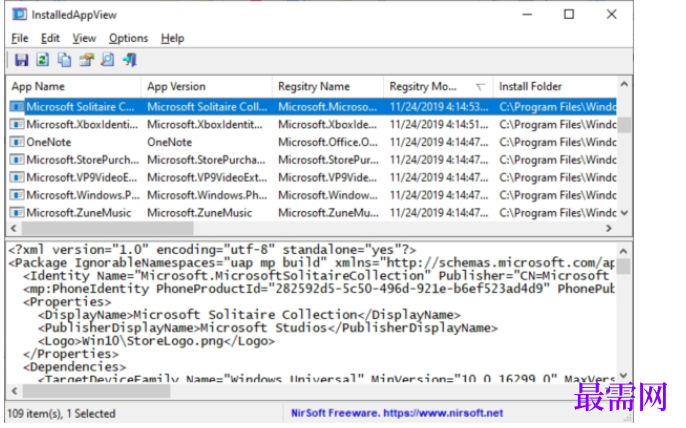Click app list vertical scrollbar up arrow

[x=624, y=84]
